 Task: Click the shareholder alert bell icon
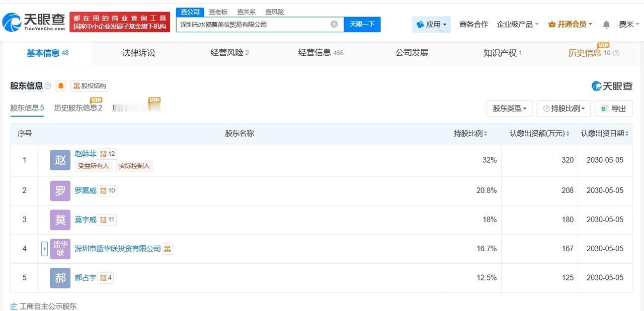click(x=61, y=86)
